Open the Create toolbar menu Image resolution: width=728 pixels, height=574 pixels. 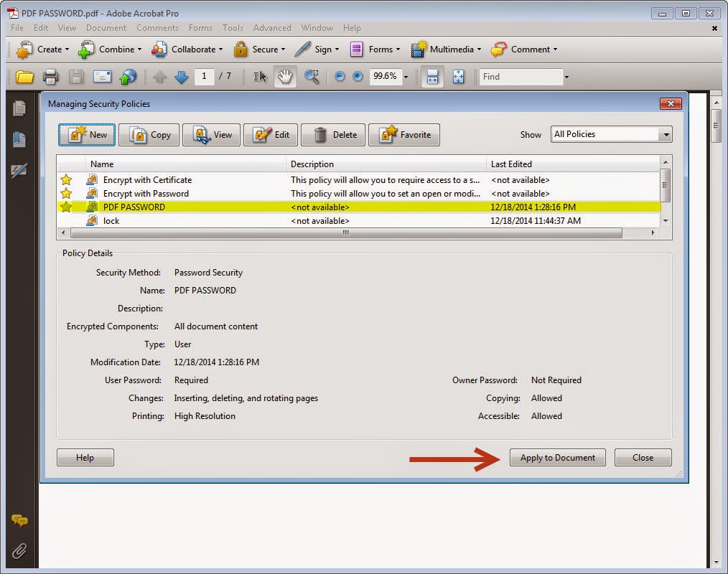(x=42, y=50)
